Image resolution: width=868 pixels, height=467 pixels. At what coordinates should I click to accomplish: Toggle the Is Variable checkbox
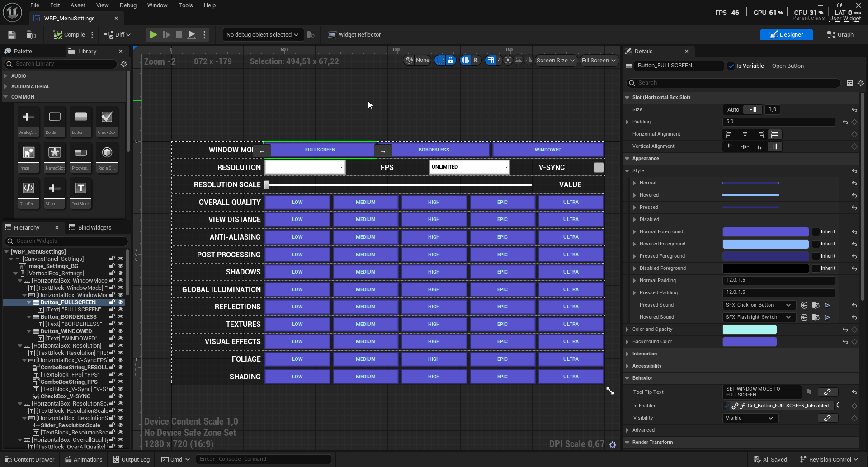731,66
